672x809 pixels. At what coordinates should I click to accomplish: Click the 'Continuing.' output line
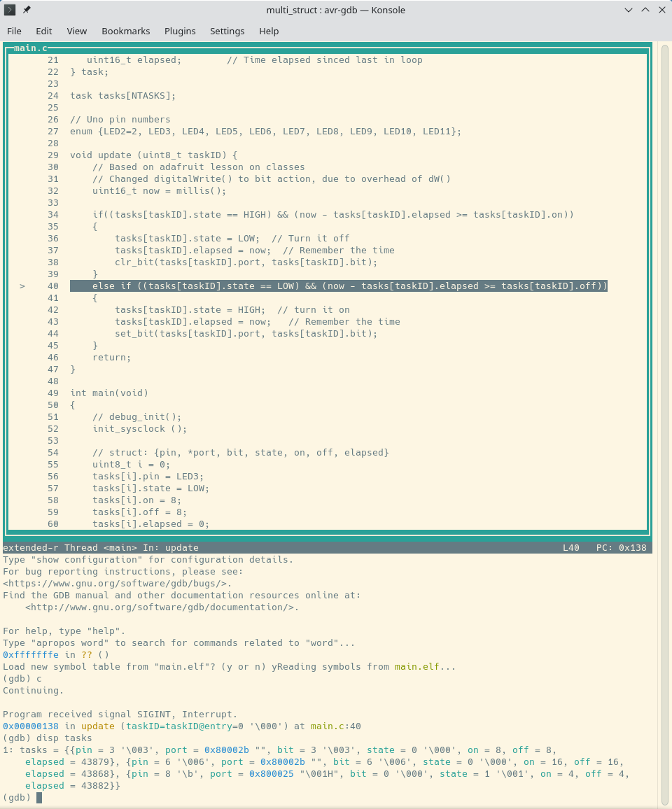pyautogui.click(x=34, y=690)
